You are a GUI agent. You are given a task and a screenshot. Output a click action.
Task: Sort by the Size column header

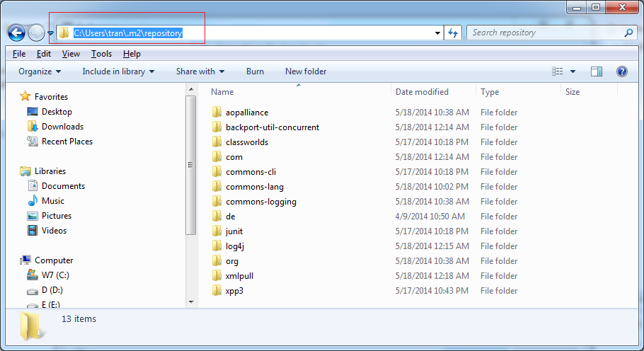coord(573,92)
